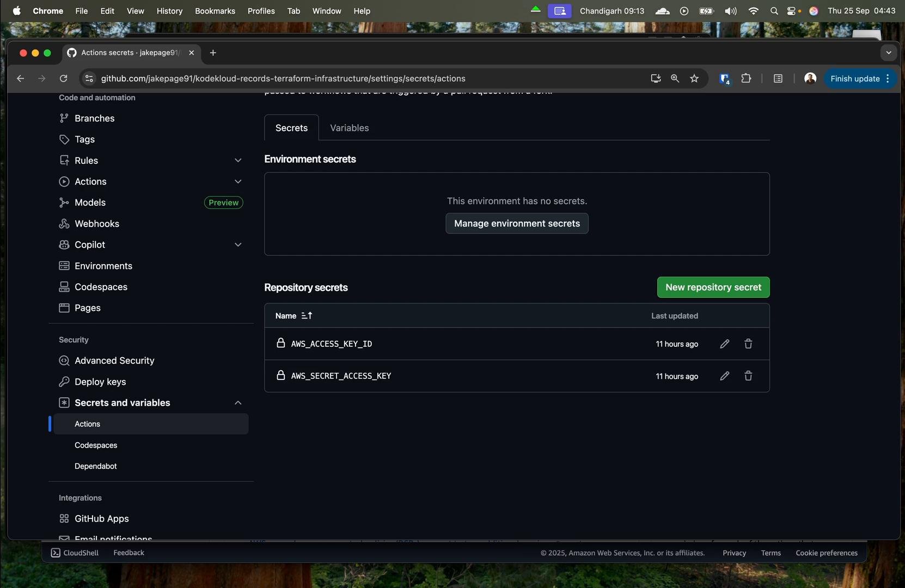This screenshot has height=588, width=905.
Task: Open the Bookmarks menu in menu bar
Action: (215, 11)
